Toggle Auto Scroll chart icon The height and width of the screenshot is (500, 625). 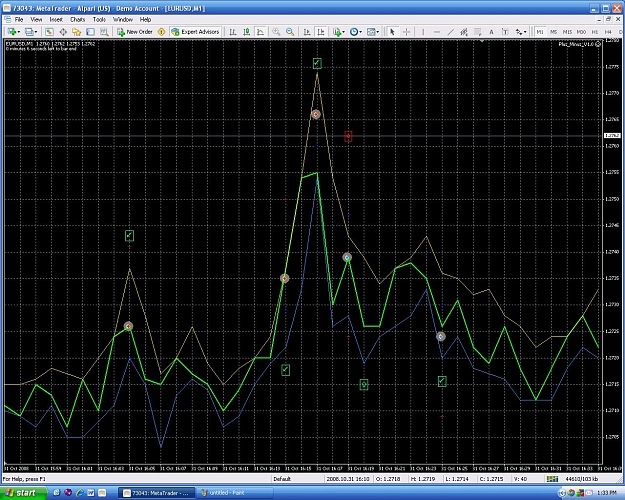point(307,32)
